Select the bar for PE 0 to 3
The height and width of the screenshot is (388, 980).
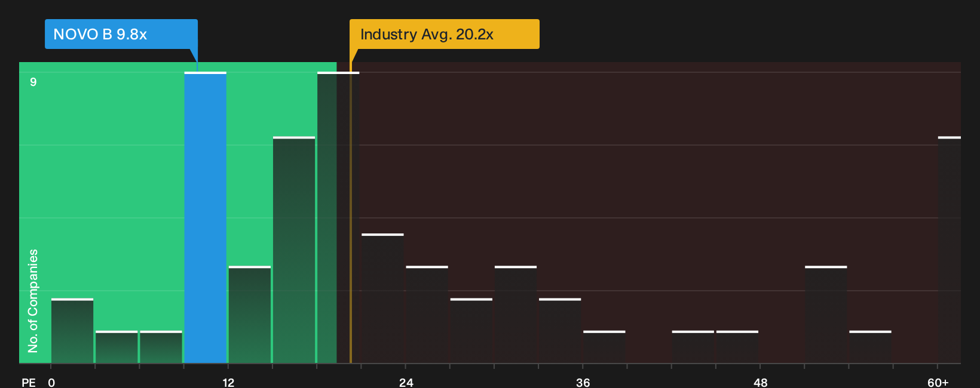click(72, 331)
